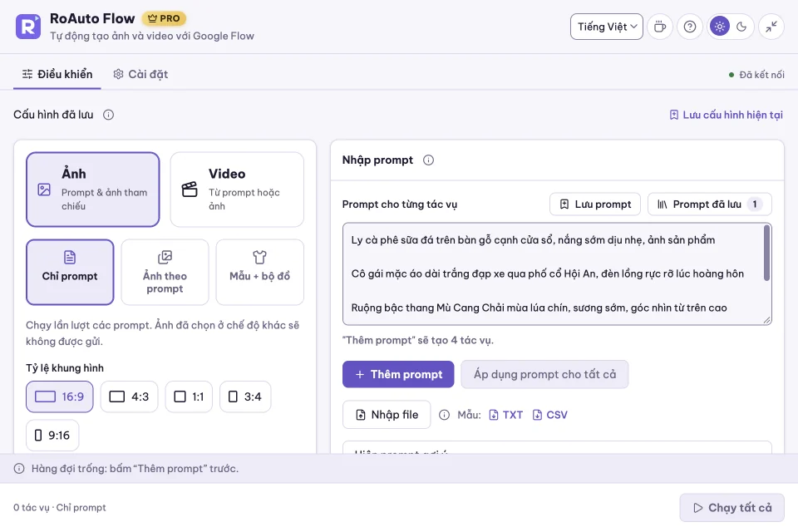Download the TXT sample file

(506, 415)
